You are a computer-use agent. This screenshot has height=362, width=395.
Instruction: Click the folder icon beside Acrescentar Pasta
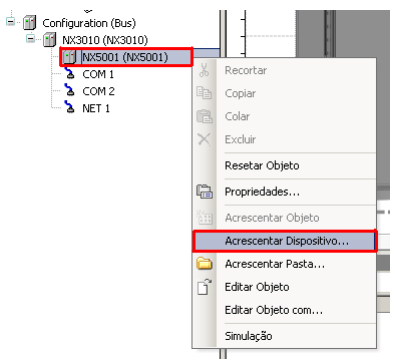pos(204,263)
